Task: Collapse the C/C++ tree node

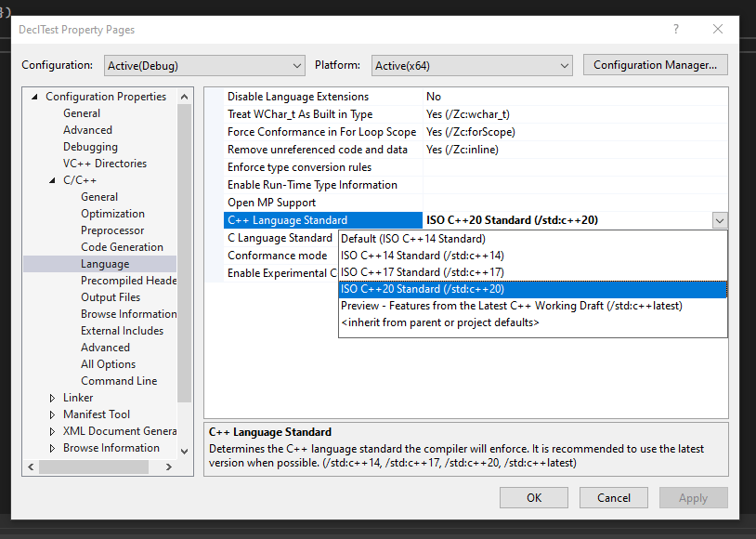Action: (52, 179)
